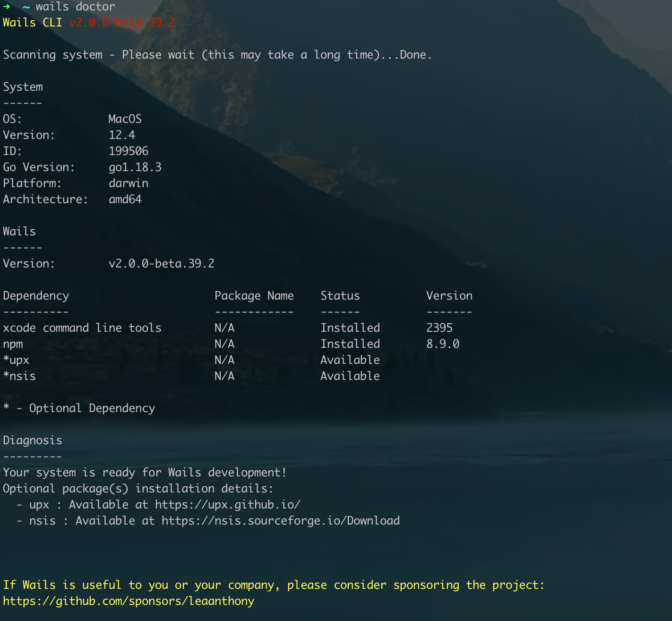
Task: Click the *nsis optional dependency
Action: coord(19,376)
